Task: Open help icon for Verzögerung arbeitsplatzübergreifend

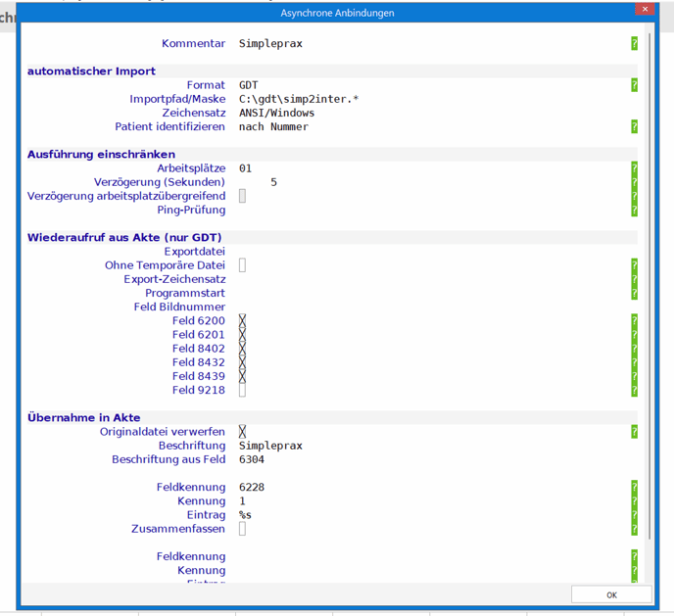Action: tap(634, 196)
